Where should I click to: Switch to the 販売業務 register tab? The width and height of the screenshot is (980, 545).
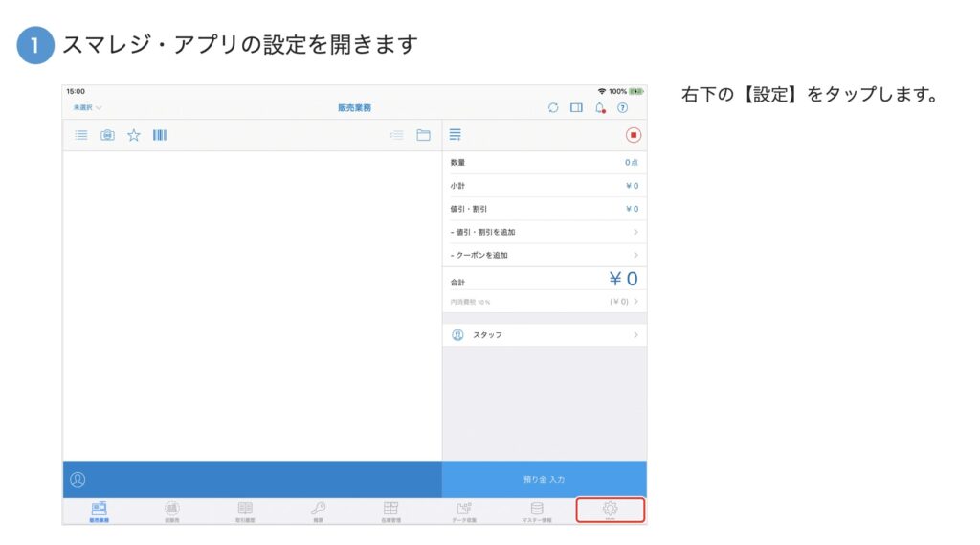(x=100, y=511)
